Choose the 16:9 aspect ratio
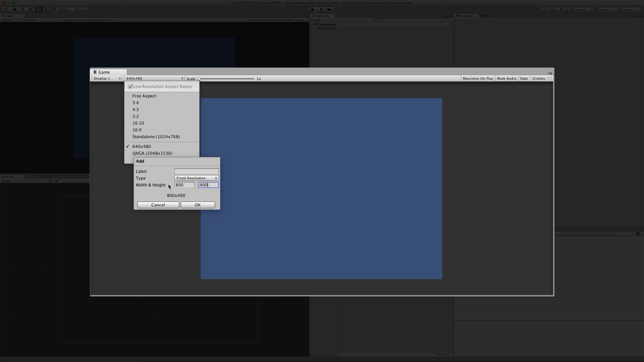 137,130
